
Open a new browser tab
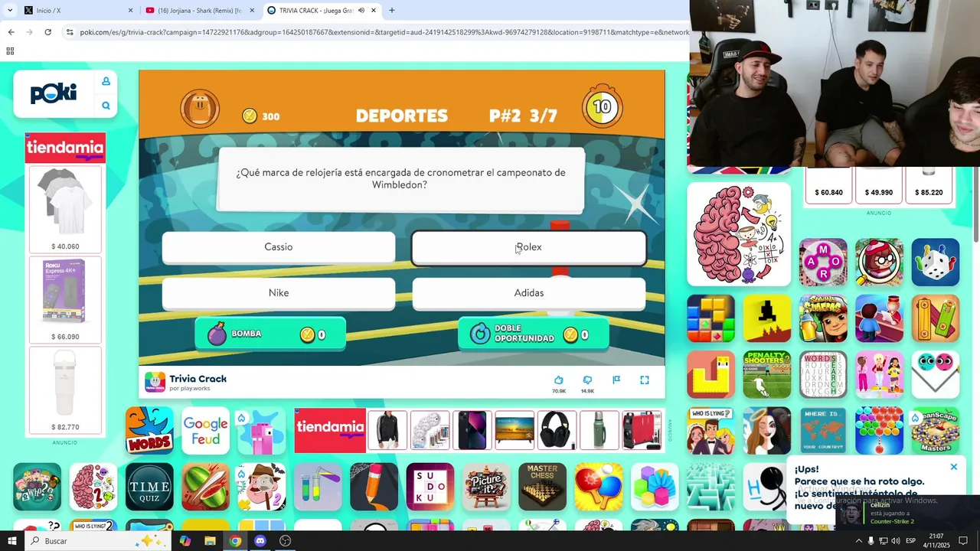pos(392,11)
